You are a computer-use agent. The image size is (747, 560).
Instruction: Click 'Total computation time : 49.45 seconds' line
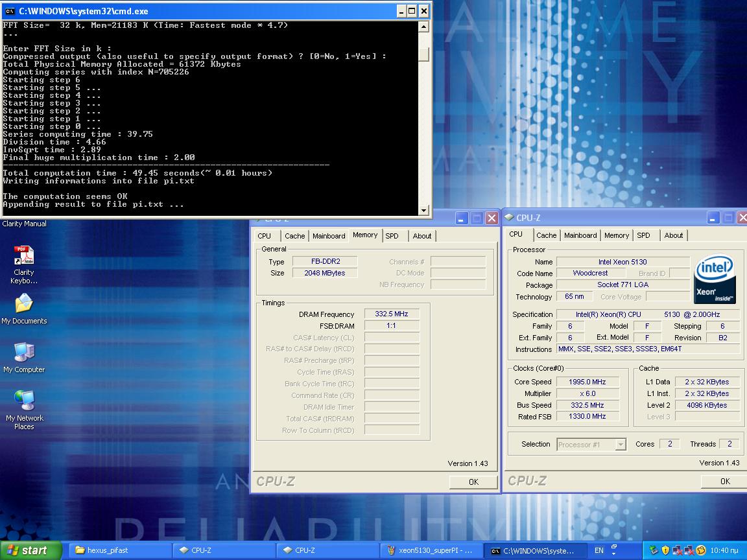[137, 173]
